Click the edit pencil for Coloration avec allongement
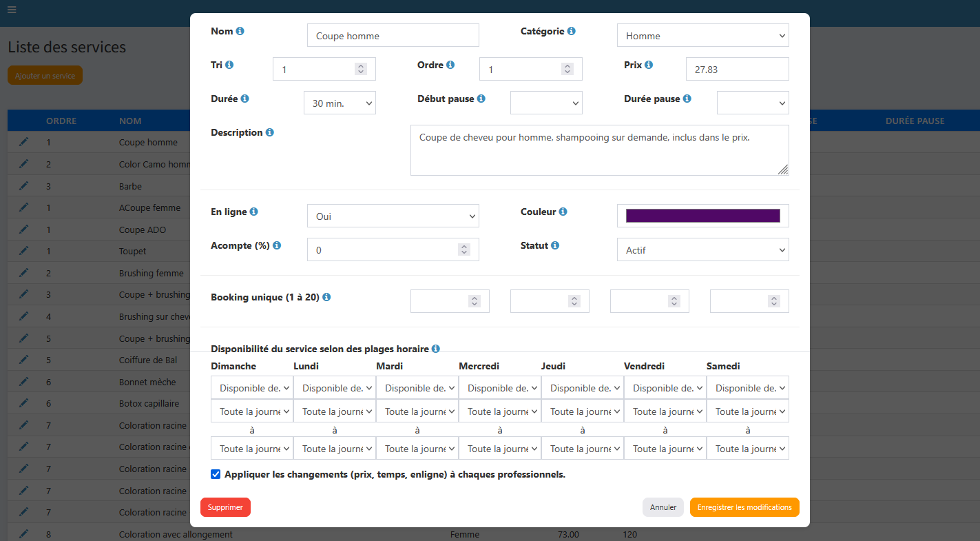The image size is (980, 541). [x=23, y=534]
